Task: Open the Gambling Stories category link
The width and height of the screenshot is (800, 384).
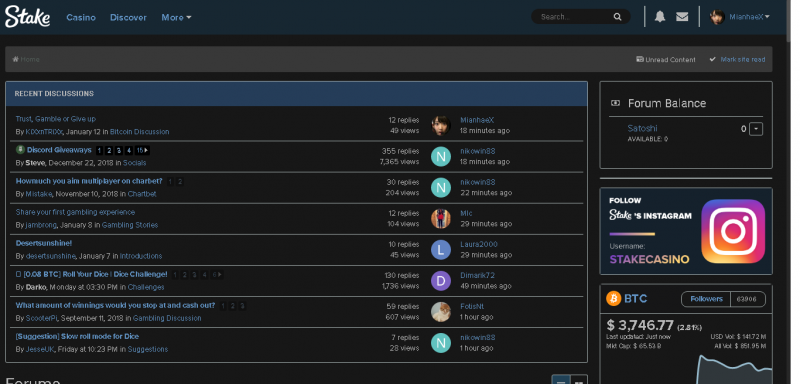Action: 130,225
